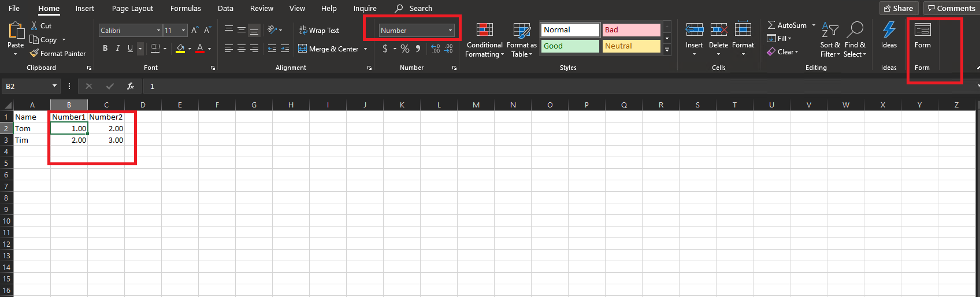The width and height of the screenshot is (980, 297).
Task: Switch to the Formulas tab
Action: [185, 8]
